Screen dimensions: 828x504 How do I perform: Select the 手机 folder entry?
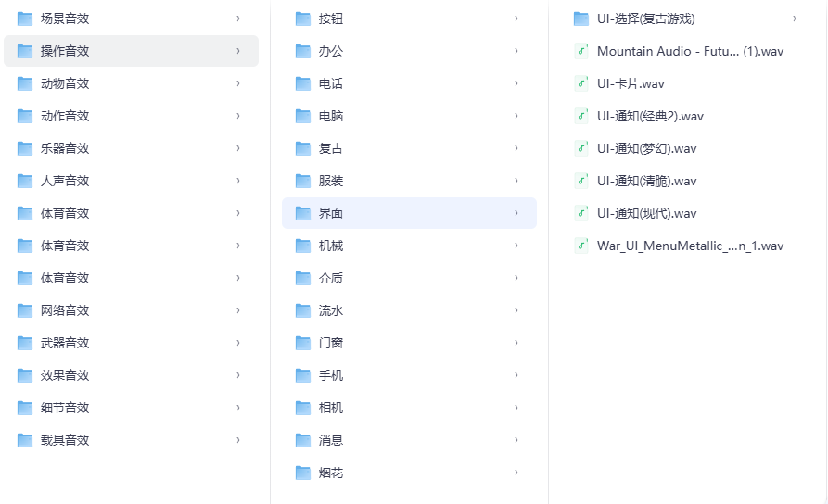[x=331, y=375]
